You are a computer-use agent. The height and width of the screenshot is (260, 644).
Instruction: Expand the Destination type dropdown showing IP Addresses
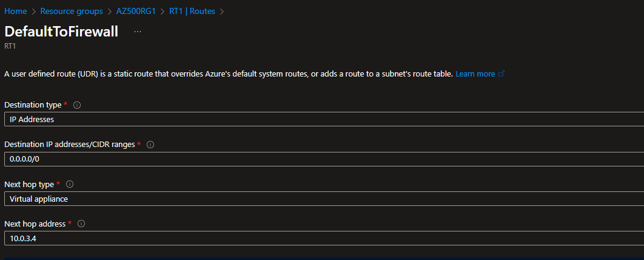tap(321, 119)
